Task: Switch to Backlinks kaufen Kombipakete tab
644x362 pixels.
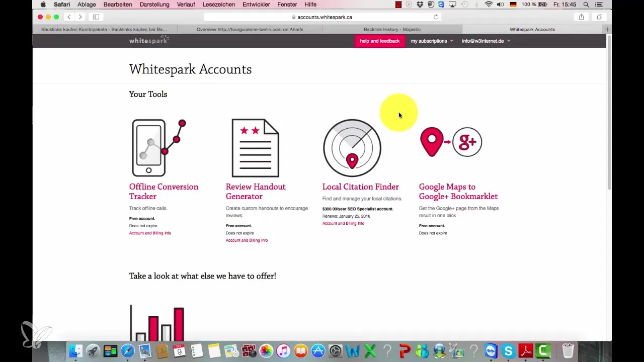Action: 104,29
